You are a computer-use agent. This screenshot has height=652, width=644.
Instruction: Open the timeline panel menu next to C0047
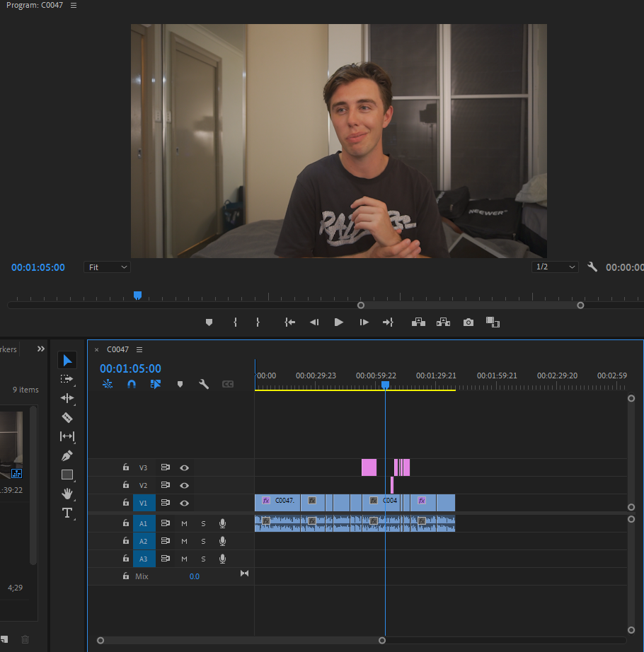(x=139, y=349)
